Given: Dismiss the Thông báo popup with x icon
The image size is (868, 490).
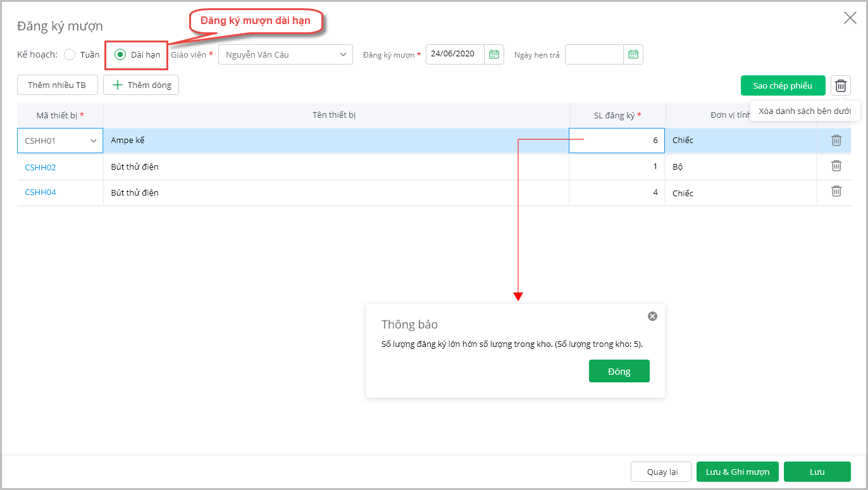Looking at the screenshot, I should tap(652, 316).
